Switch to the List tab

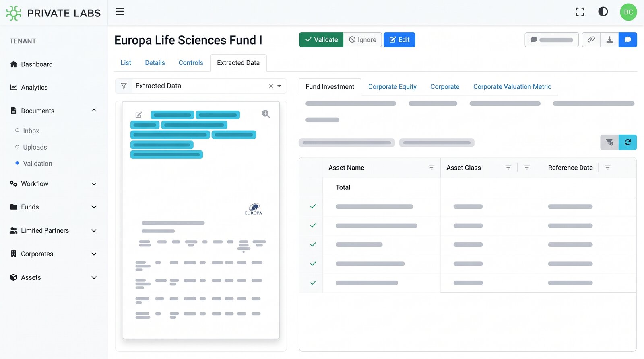pos(126,63)
